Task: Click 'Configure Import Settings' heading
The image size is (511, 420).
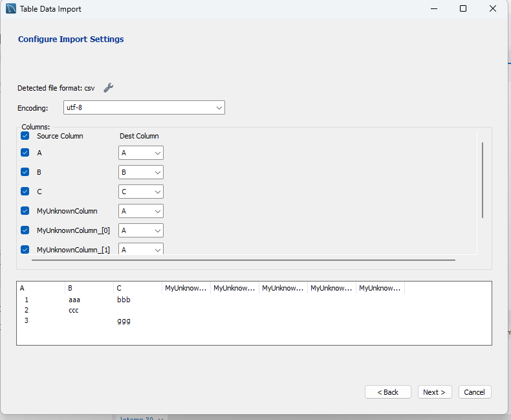Action: coord(71,39)
